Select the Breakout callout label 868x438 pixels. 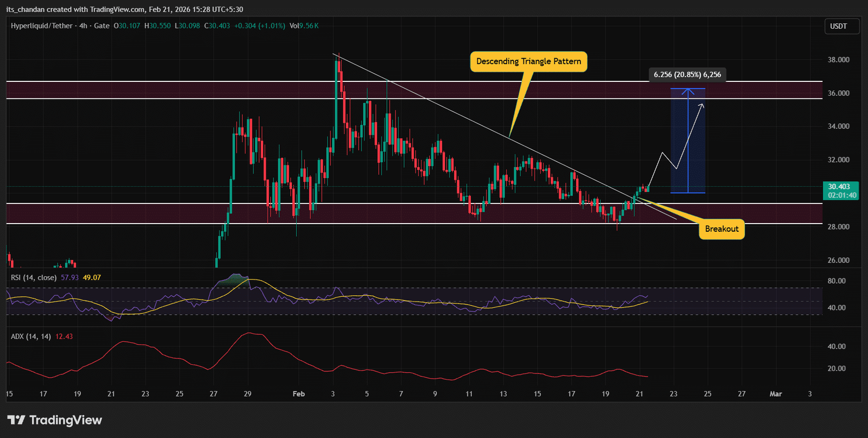(722, 229)
